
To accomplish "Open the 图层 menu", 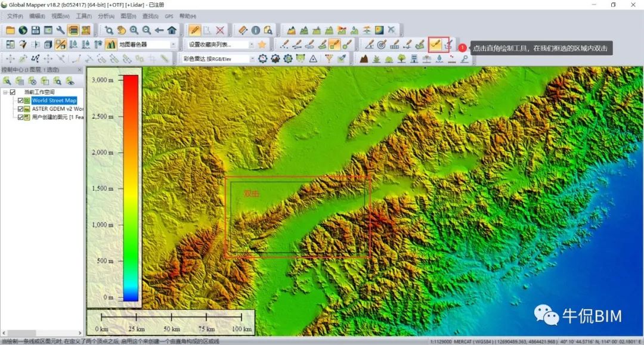I will point(129,16).
